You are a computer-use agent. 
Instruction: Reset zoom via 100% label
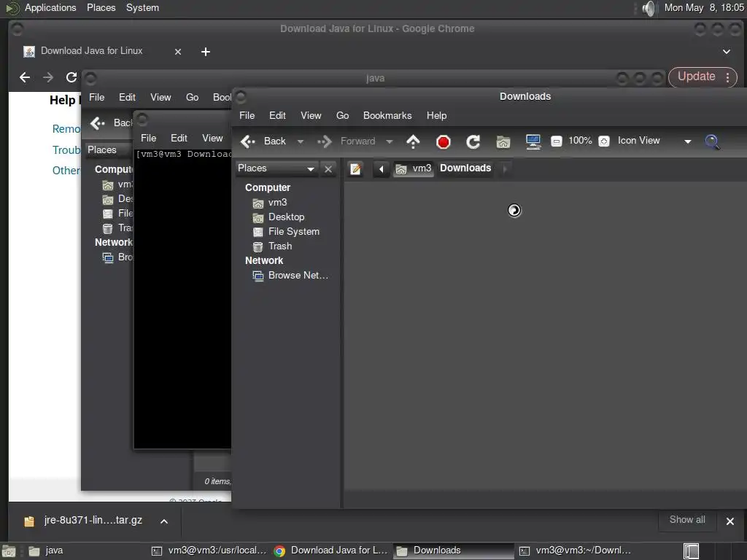[580, 141]
